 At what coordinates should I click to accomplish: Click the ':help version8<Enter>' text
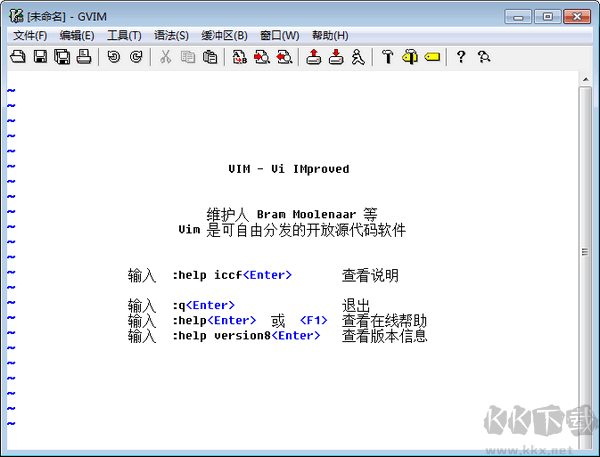[x=246, y=335]
